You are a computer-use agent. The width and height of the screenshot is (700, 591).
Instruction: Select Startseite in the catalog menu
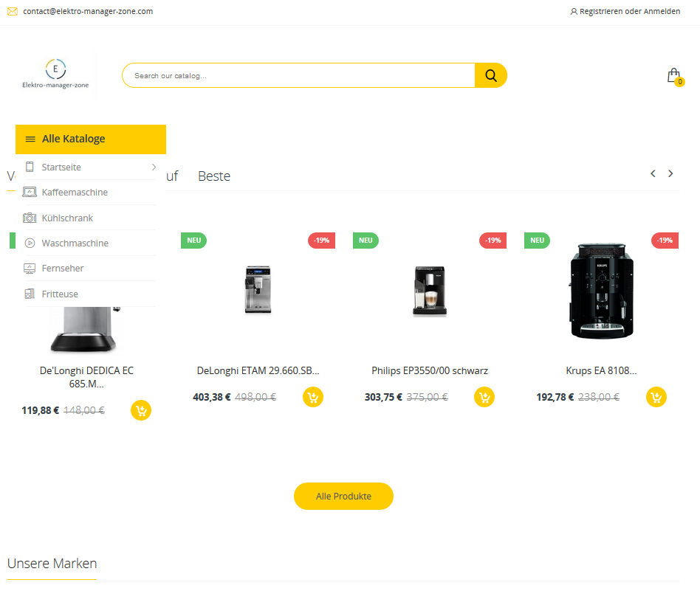tap(61, 167)
